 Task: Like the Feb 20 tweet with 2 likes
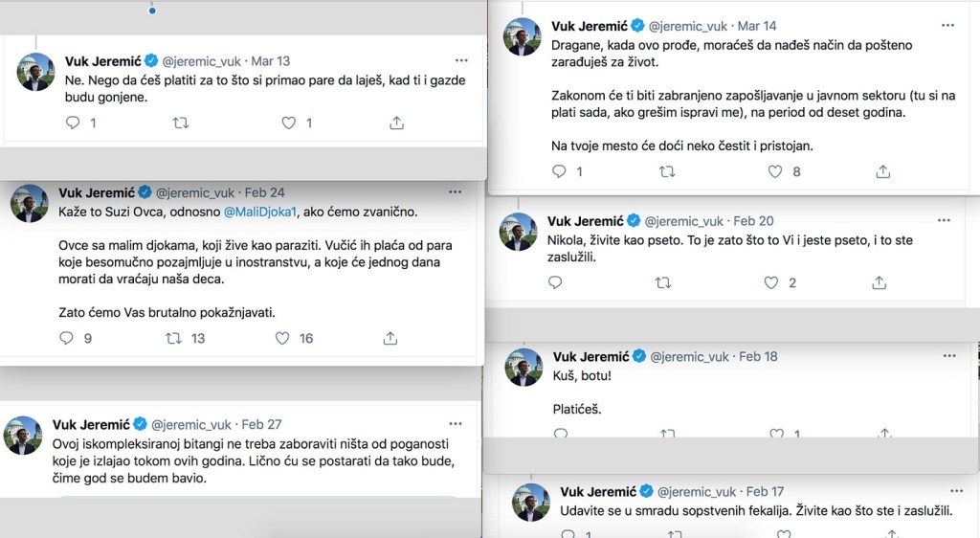[x=771, y=282]
